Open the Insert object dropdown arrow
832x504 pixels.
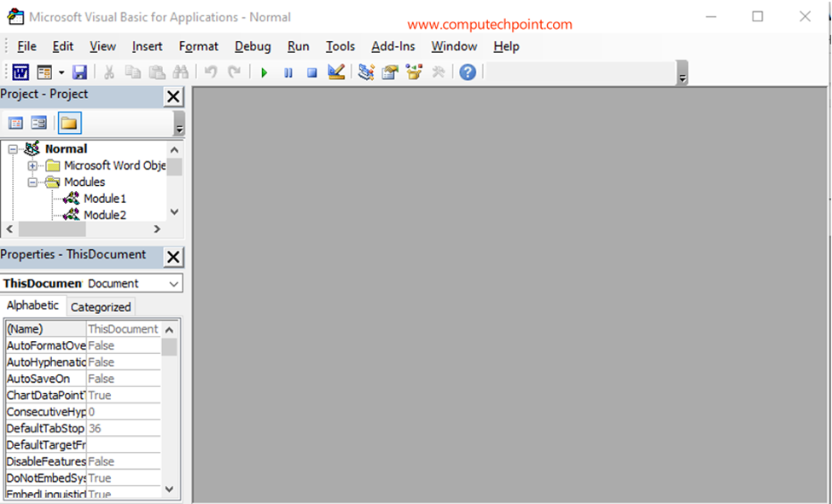(x=61, y=72)
